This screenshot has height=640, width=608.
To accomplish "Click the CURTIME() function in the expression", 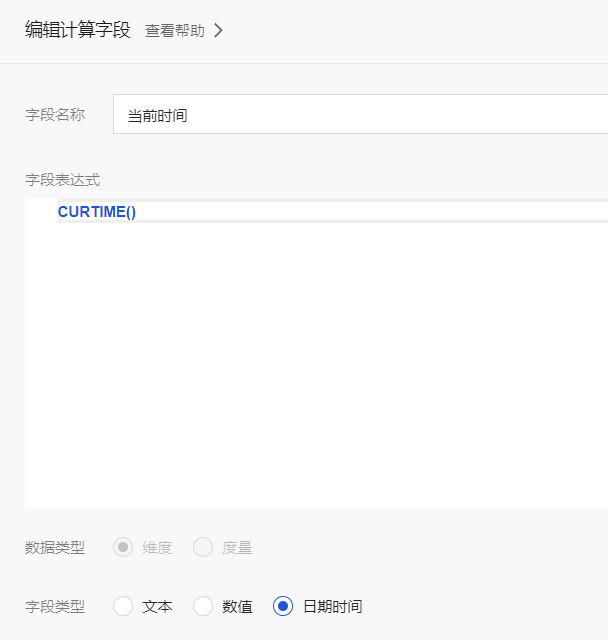I will point(97,212).
